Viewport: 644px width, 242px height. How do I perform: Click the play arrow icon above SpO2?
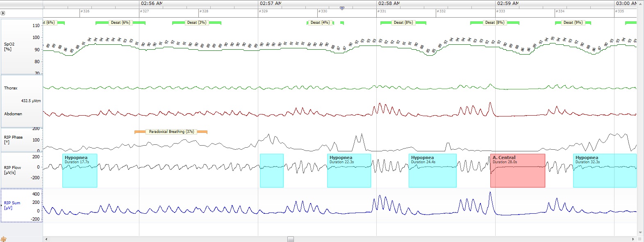coord(3,13)
